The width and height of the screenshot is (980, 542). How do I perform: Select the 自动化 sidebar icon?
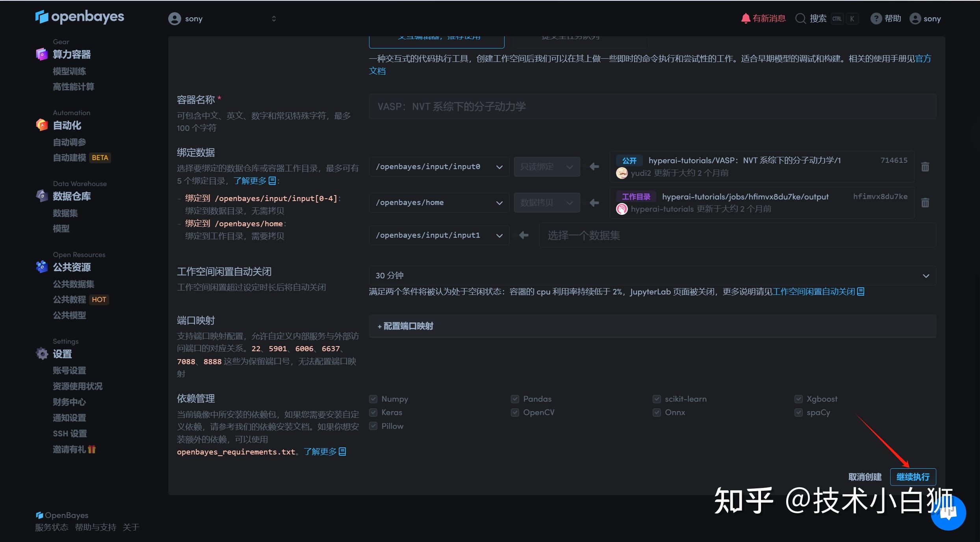[x=41, y=125]
